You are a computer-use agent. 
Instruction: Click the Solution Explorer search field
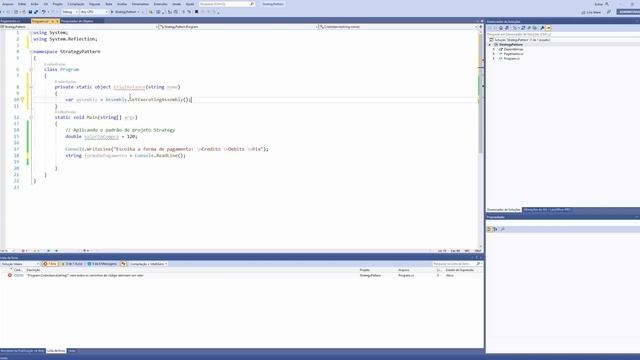[x=562, y=34]
